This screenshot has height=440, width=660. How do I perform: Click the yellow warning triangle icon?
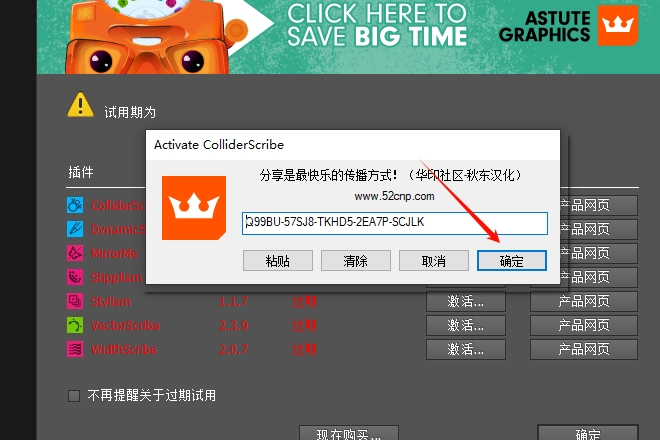click(x=80, y=104)
